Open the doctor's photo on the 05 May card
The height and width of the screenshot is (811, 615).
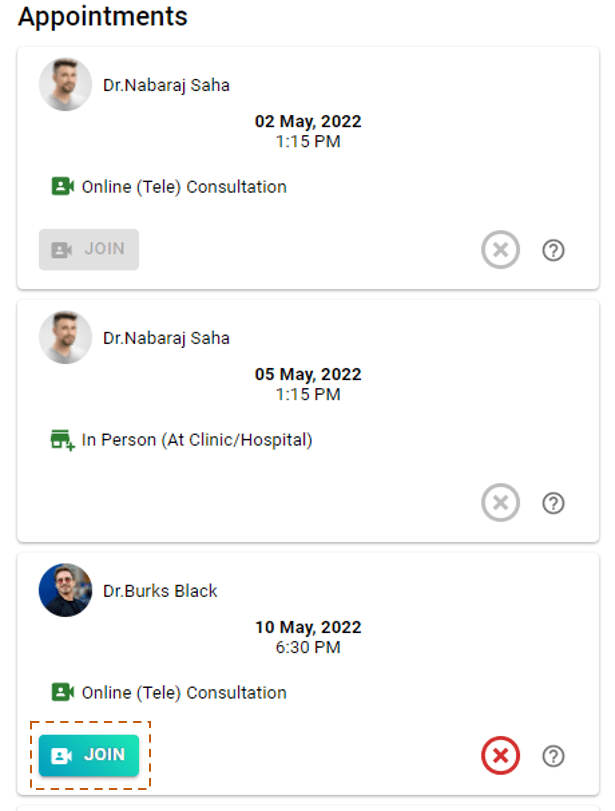66,338
